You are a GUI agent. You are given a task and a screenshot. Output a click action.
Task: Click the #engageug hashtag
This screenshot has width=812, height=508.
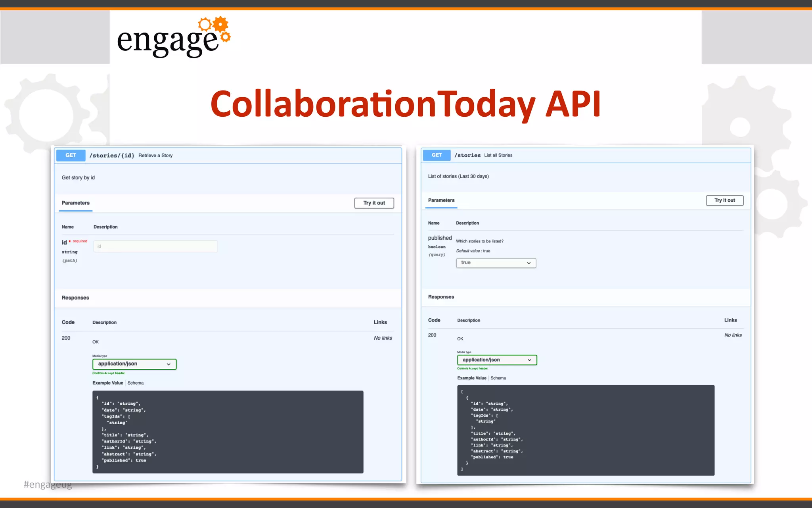point(48,485)
